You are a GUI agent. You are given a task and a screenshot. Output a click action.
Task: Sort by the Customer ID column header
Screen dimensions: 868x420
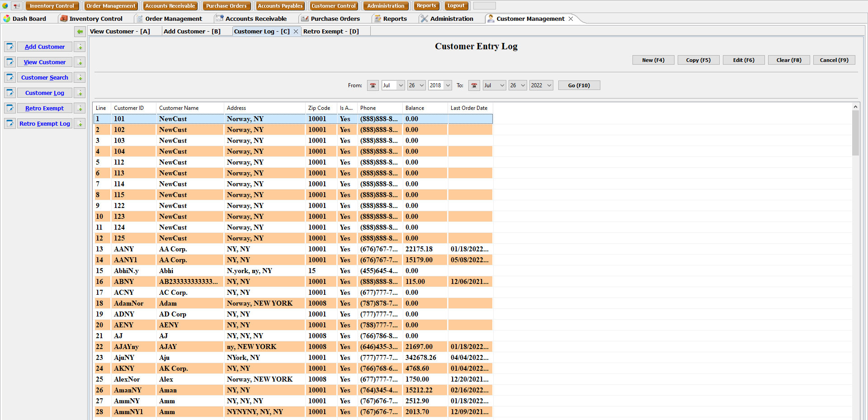[133, 108]
